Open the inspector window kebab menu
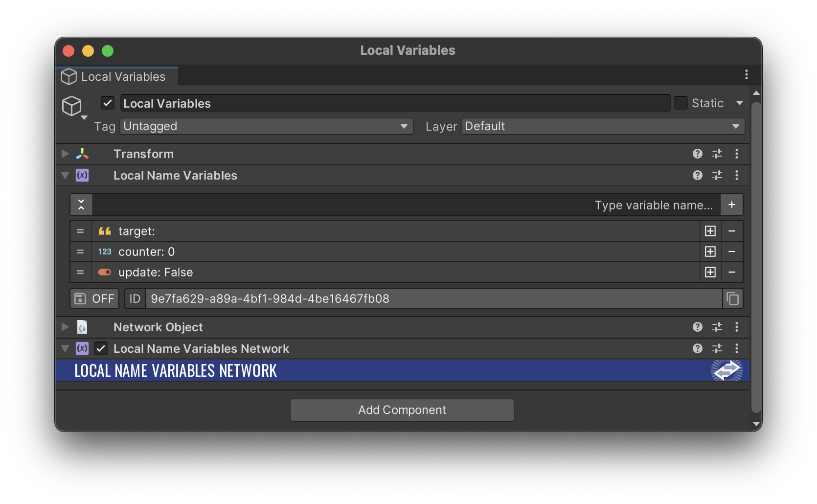Viewport: 817px width, 504px height. click(747, 74)
